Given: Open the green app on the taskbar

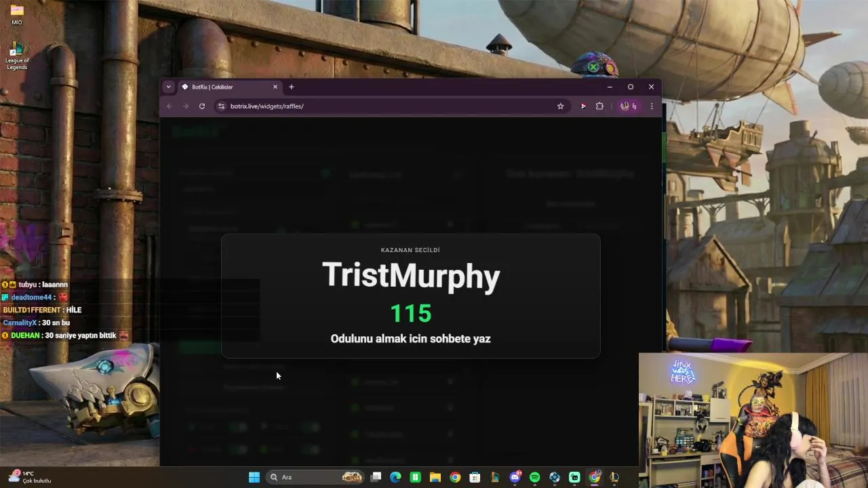Looking at the screenshot, I should [x=415, y=477].
